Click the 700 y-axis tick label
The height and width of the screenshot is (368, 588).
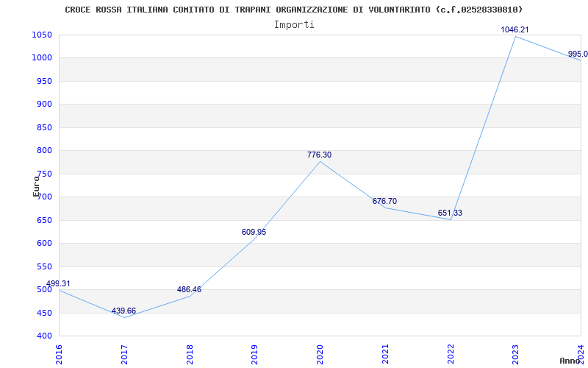point(44,197)
